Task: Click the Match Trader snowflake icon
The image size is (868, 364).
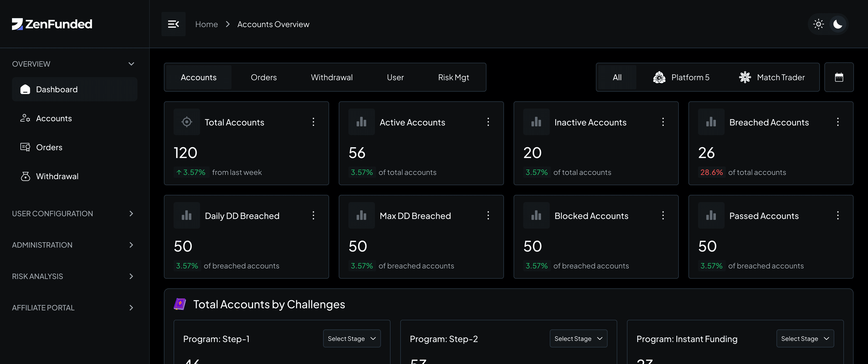Action: point(745,77)
